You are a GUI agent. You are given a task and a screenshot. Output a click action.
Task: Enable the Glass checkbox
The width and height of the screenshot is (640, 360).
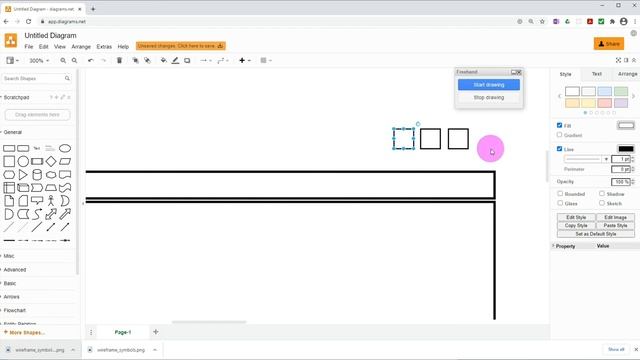click(x=560, y=203)
